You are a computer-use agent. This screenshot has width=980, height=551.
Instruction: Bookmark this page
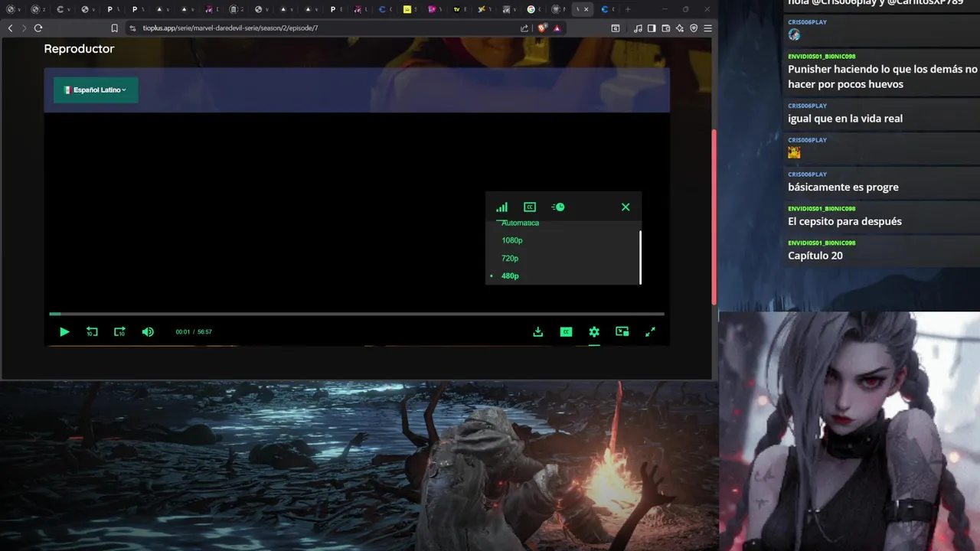pos(114,28)
